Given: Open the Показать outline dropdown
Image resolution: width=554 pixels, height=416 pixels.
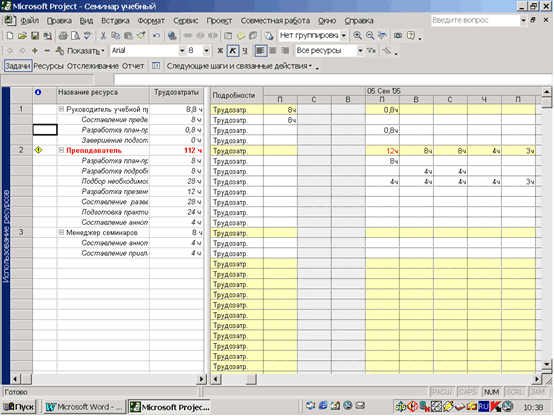Looking at the screenshot, I should tap(80, 51).
